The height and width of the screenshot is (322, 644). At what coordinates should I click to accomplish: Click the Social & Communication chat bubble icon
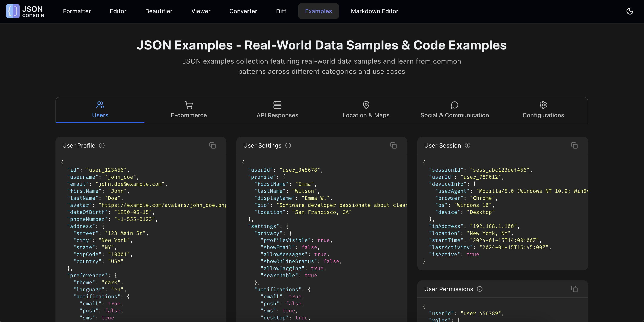(x=455, y=105)
